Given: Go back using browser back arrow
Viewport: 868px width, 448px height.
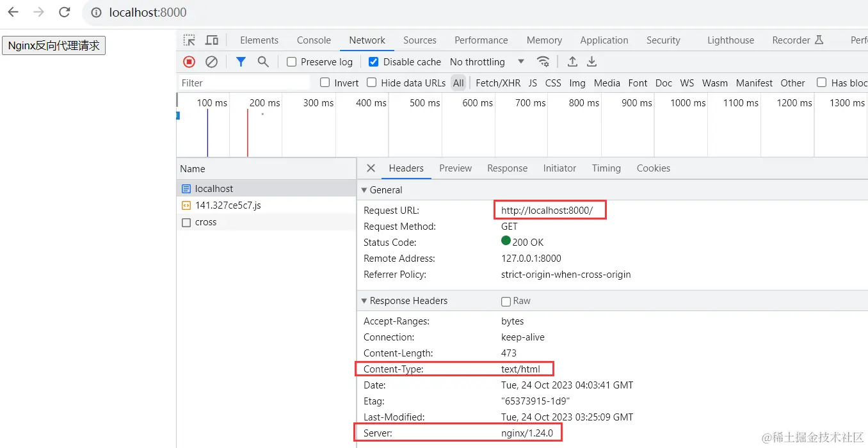Looking at the screenshot, I should tap(13, 12).
